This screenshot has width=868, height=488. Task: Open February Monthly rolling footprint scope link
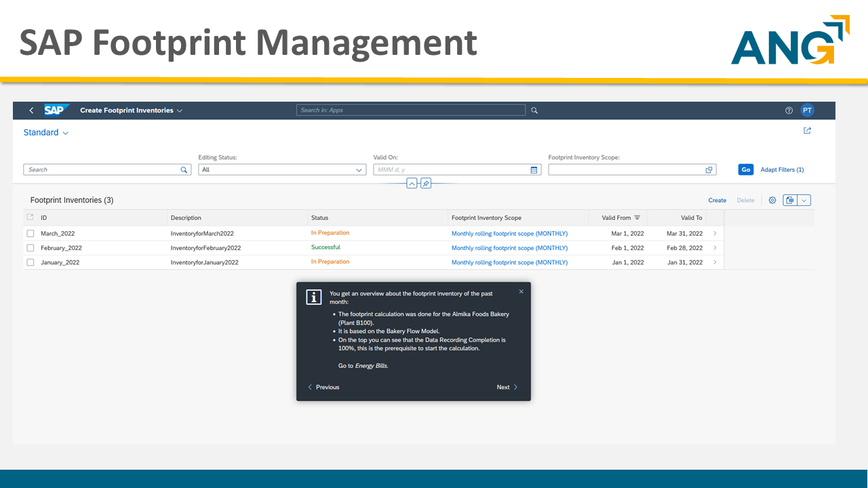tap(509, 248)
